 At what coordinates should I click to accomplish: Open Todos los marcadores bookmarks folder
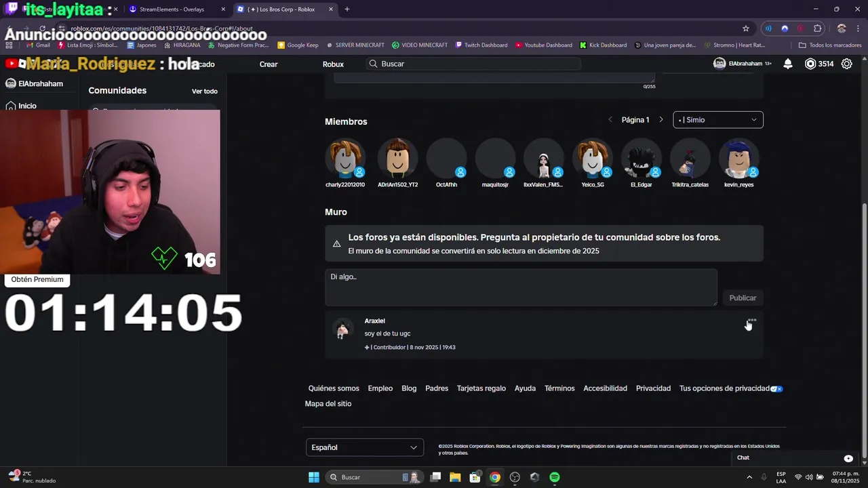pyautogui.click(x=830, y=45)
